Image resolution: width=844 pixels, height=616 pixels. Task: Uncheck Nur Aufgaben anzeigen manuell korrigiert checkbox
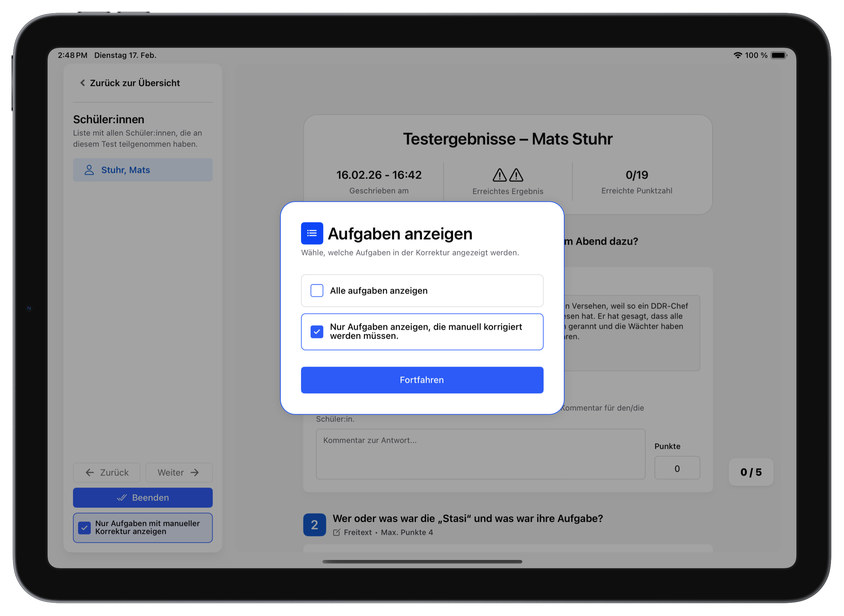click(x=317, y=331)
